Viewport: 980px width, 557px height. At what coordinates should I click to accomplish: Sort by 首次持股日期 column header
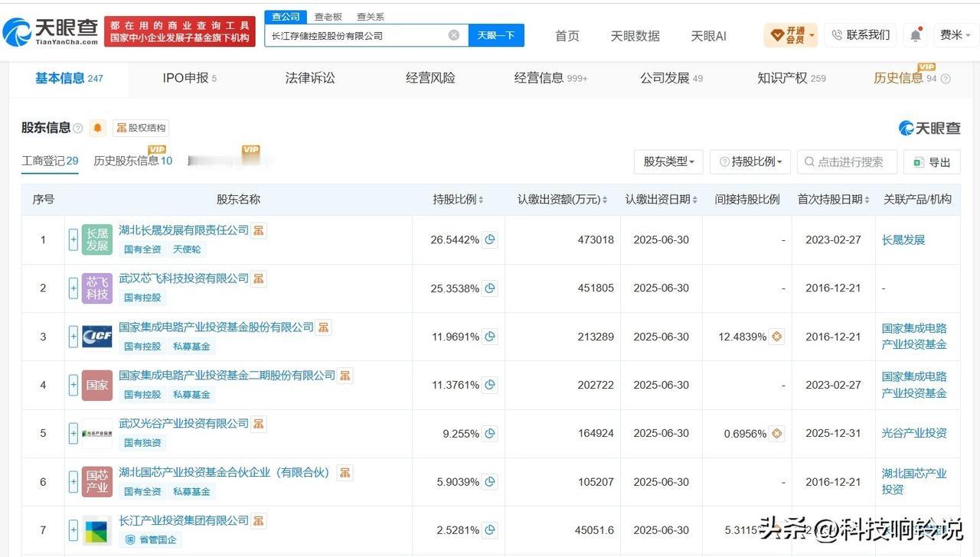pyautogui.click(x=834, y=199)
